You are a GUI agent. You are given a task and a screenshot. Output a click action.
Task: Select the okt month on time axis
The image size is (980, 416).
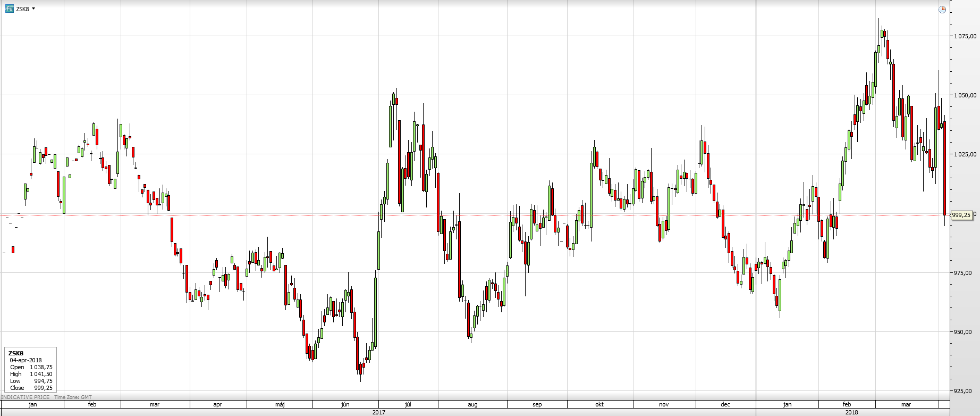click(x=599, y=404)
